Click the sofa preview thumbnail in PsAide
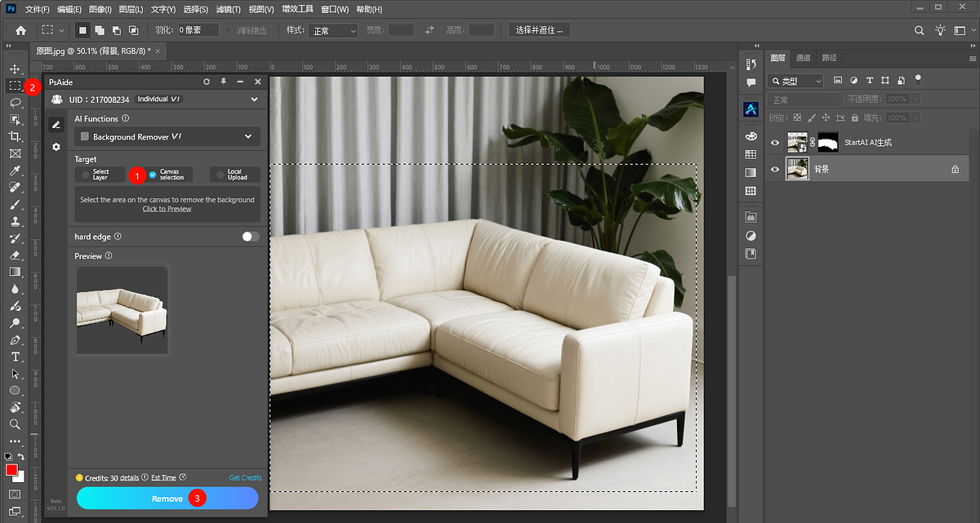This screenshot has height=523, width=980. click(x=122, y=310)
